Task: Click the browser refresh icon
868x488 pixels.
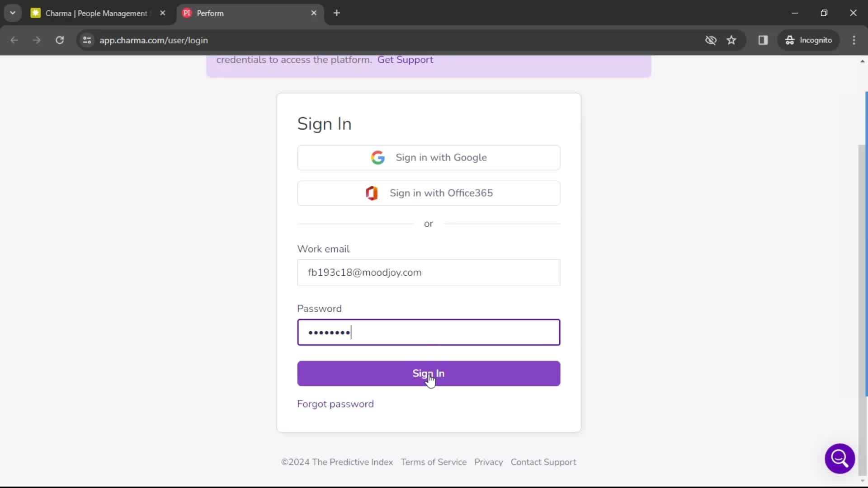Action: click(60, 40)
